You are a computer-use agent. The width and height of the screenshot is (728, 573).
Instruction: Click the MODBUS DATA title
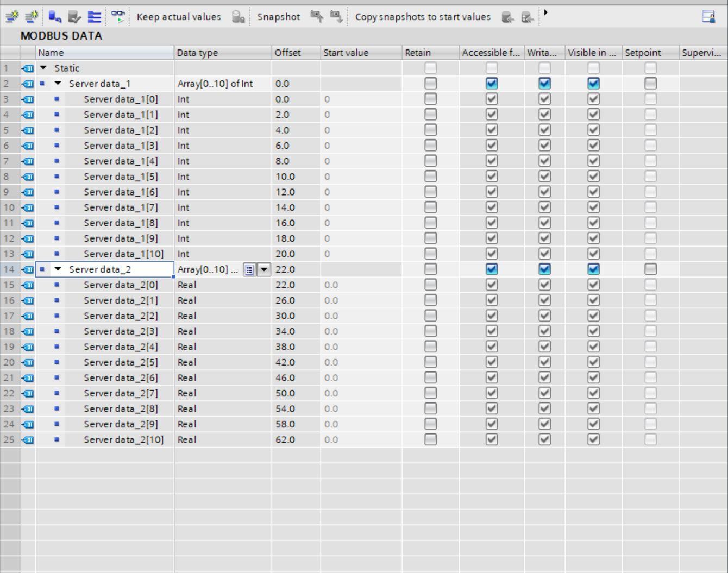(61, 36)
